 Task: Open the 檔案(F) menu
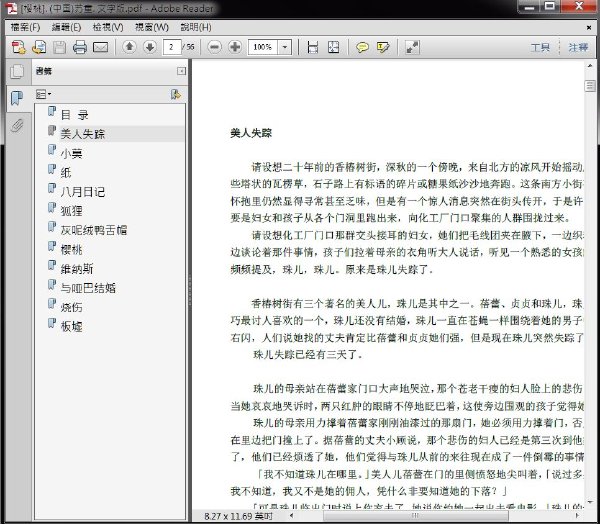click(25, 27)
